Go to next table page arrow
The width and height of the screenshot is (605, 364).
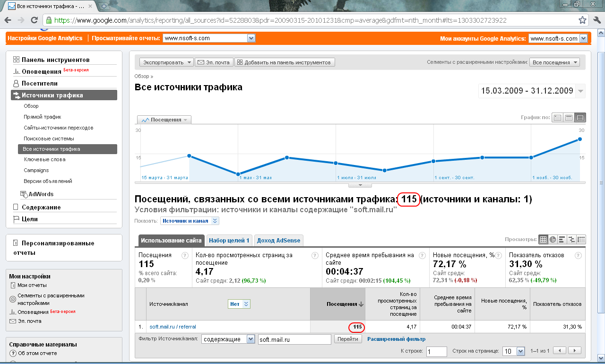coord(574,351)
